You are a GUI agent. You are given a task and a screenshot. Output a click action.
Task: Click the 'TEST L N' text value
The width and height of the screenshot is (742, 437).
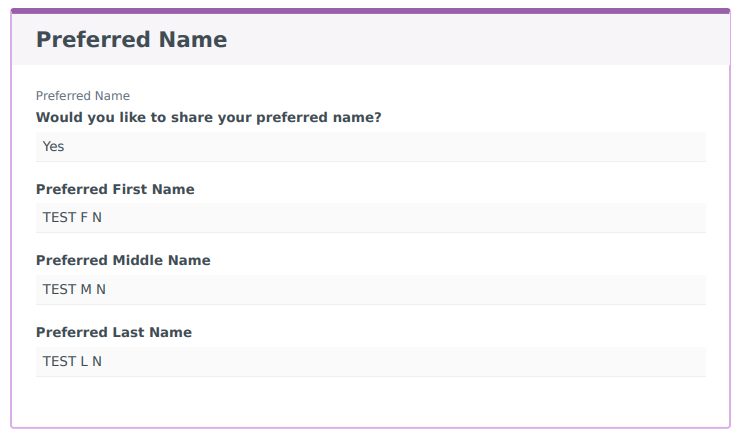click(x=72, y=361)
